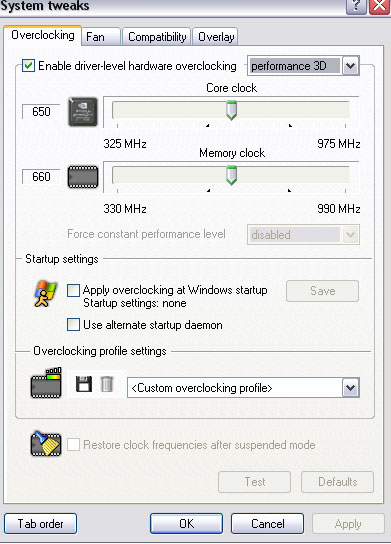Disable driver-level hardware overclocking checkbox
Screen dimensions: 391x544
click(x=28, y=66)
